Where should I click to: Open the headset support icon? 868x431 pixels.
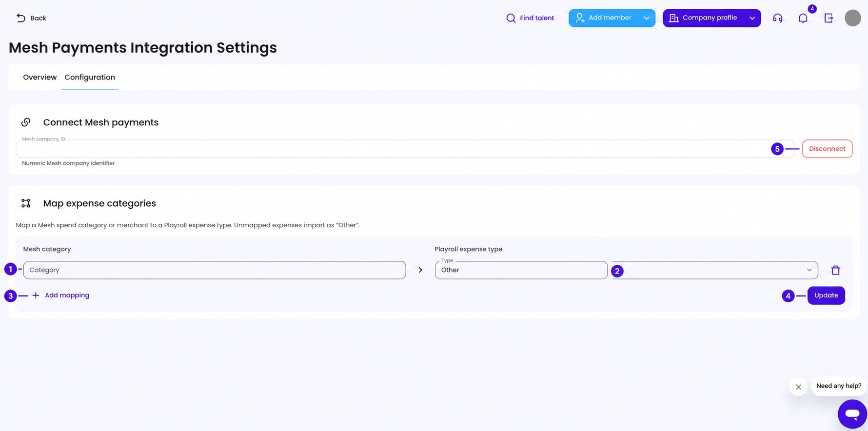tap(778, 18)
